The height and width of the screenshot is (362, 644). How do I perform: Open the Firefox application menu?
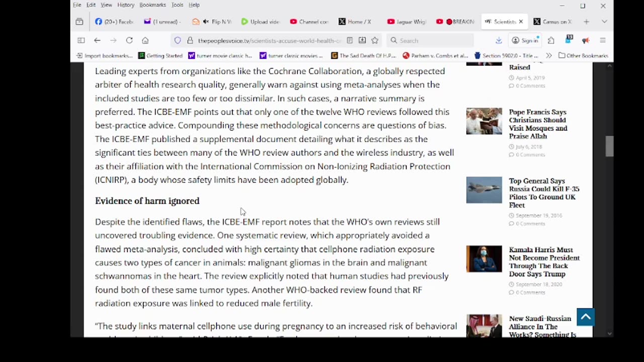point(603,40)
